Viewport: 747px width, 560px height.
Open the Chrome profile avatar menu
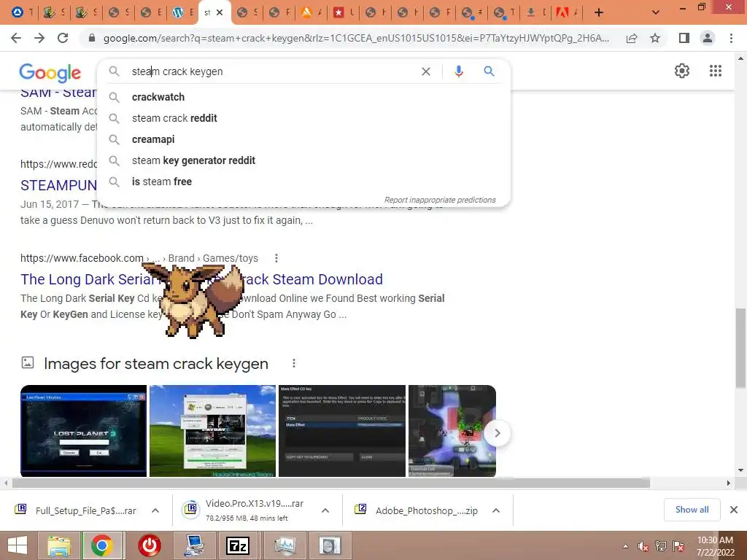pyautogui.click(x=708, y=38)
